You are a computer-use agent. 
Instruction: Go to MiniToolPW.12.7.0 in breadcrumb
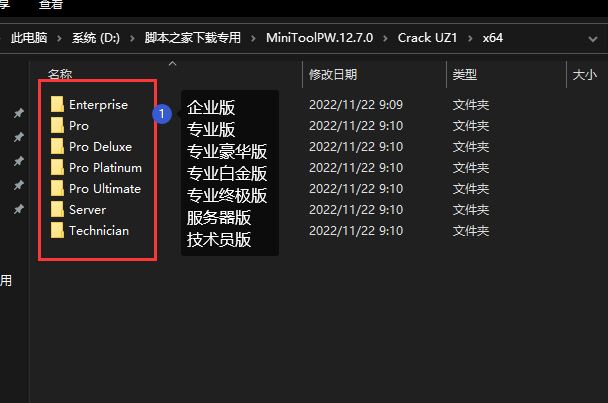pos(320,38)
